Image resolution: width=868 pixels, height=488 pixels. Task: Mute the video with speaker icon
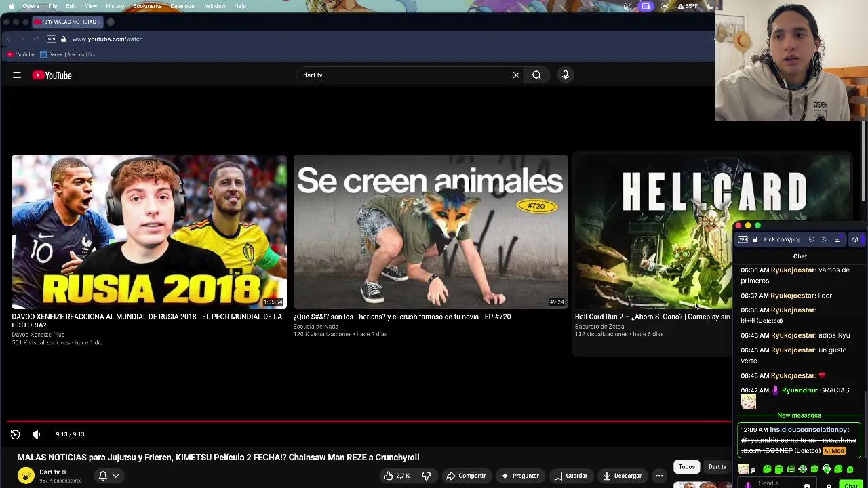37,434
